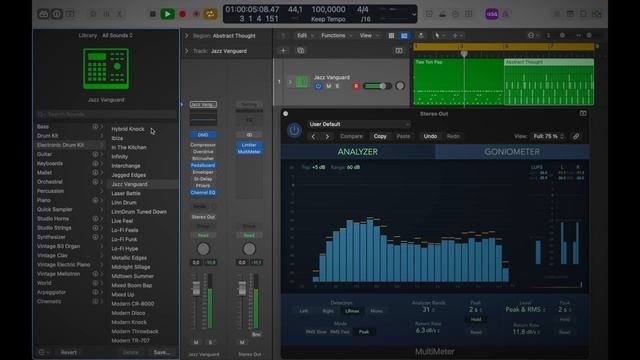
Task: Click the plug-in link chain icon
Action: pos(576,136)
